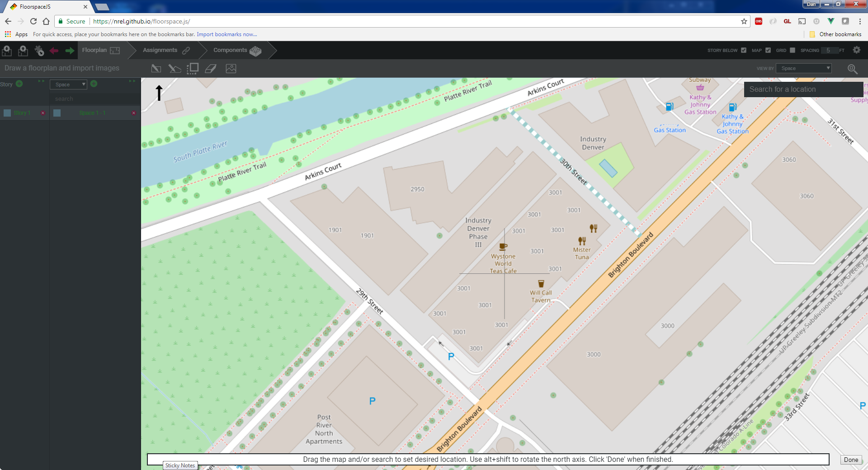Select the Polygon drawing tool
Viewport: 868px width, 470px height.
(x=175, y=68)
